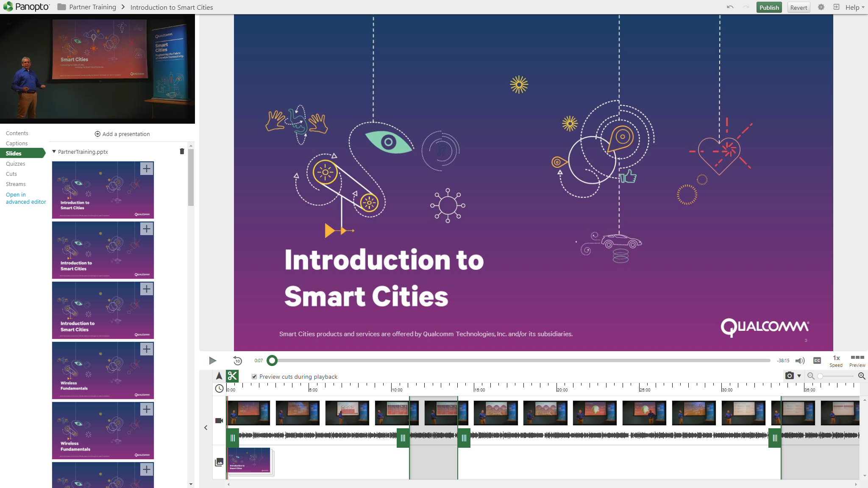Click Introduction to Smart Cities title
The width and height of the screenshot is (868, 488).
(x=172, y=7)
